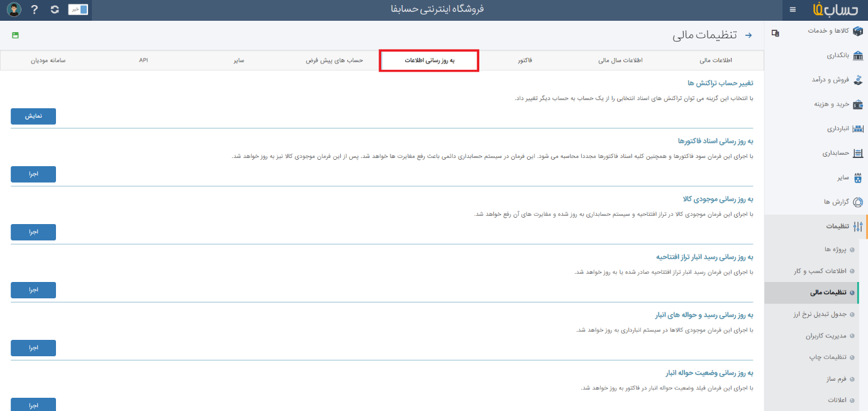
Task: Open the user profile avatar menu
Action: click(14, 9)
